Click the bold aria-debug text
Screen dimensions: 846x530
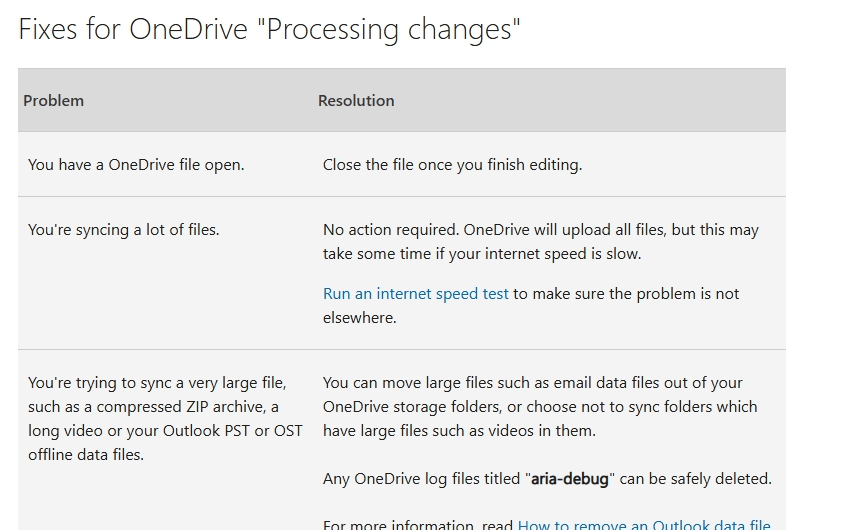[x=570, y=479]
